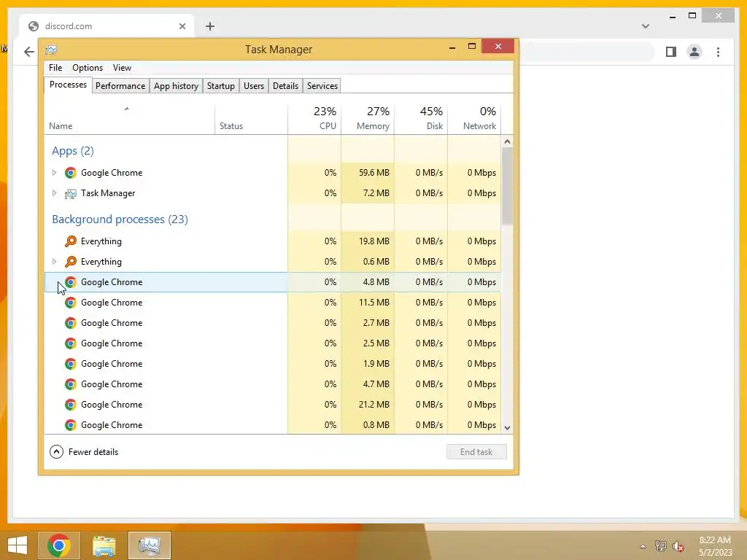Open new tab with plus button in Chrome

[210, 26]
